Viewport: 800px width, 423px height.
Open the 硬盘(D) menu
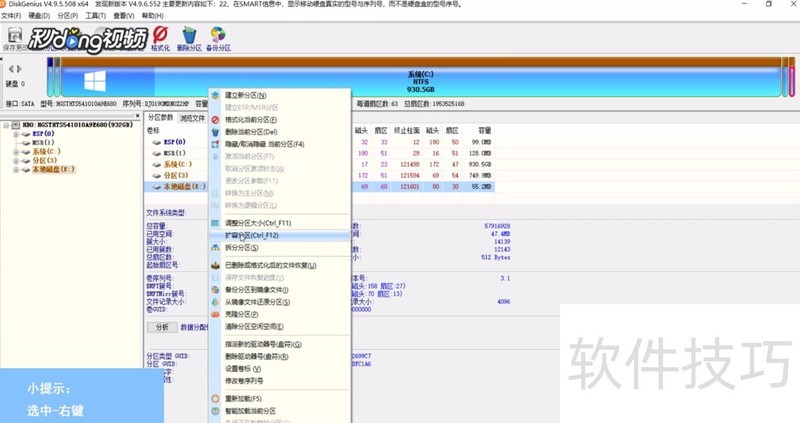39,16
